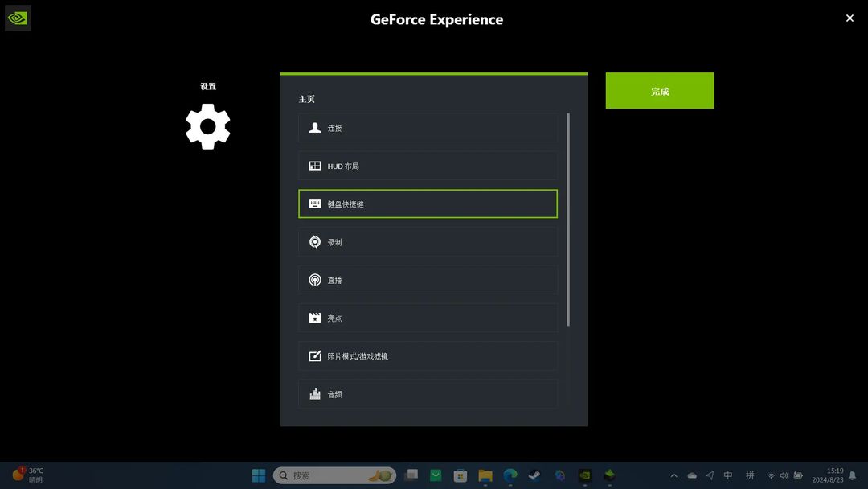Screen dimensions: 868x489
Task: Open the 键盘快捷键 menu entry
Action: (x=428, y=203)
